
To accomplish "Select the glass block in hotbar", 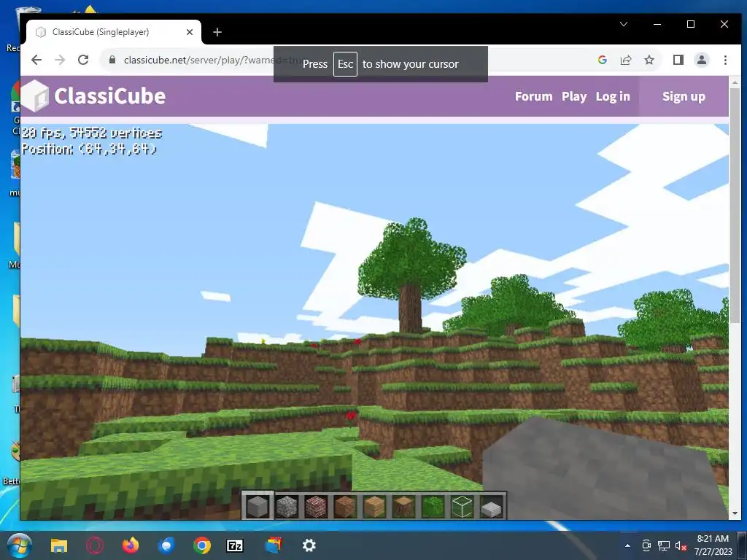I will click(462, 506).
